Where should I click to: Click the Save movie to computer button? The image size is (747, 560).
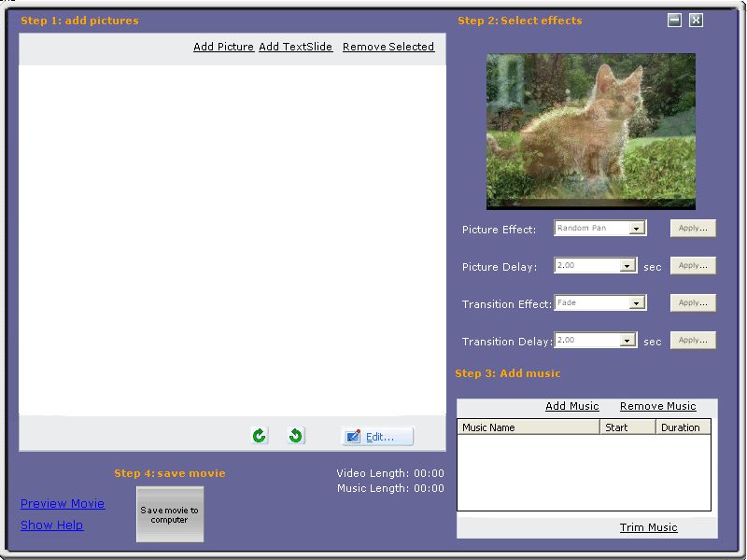click(x=170, y=514)
